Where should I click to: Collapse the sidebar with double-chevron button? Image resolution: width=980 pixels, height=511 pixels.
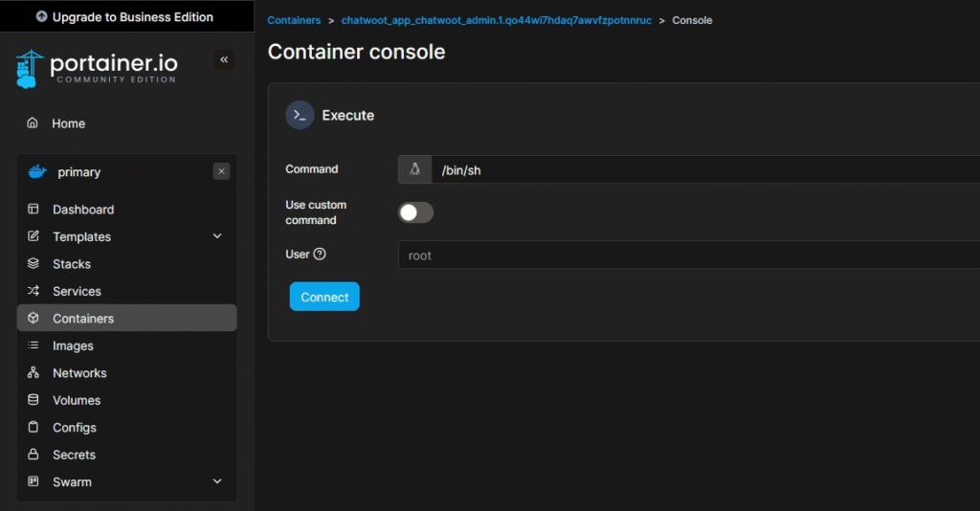coord(224,60)
